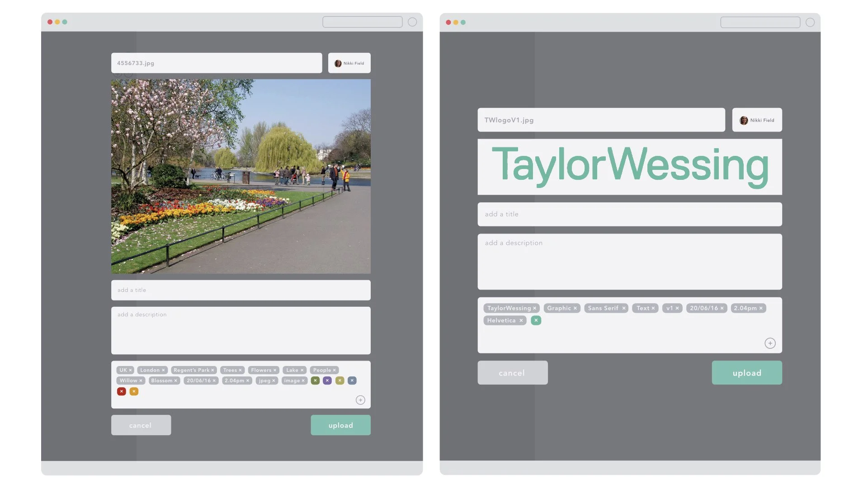868x488 pixels.
Task: Remove the Helvetica tag
Action: (x=521, y=320)
